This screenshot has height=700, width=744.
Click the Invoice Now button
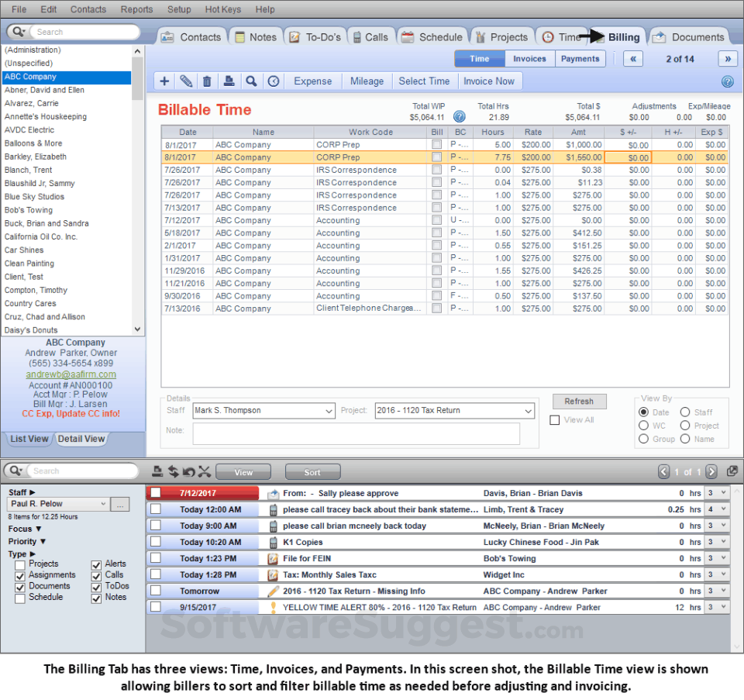point(490,81)
